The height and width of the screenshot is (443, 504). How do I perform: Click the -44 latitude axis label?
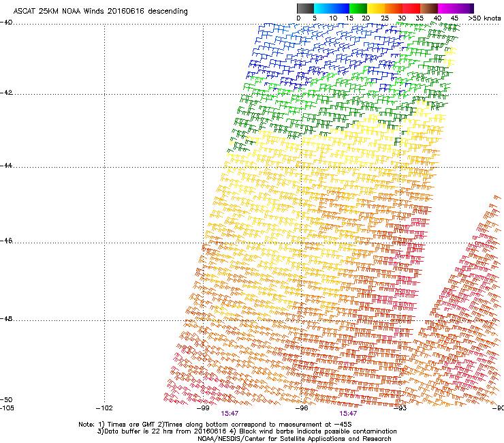[x=6, y=166]
